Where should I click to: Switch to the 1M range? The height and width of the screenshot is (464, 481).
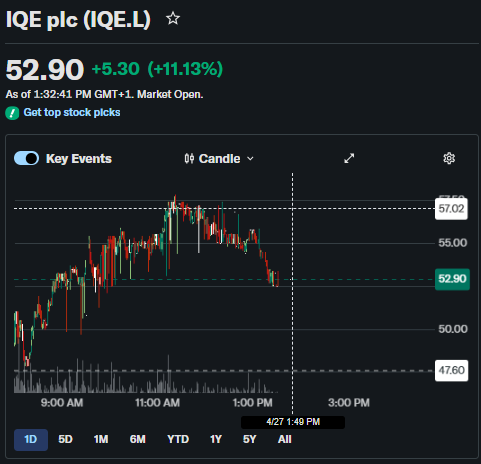[101, 439]
